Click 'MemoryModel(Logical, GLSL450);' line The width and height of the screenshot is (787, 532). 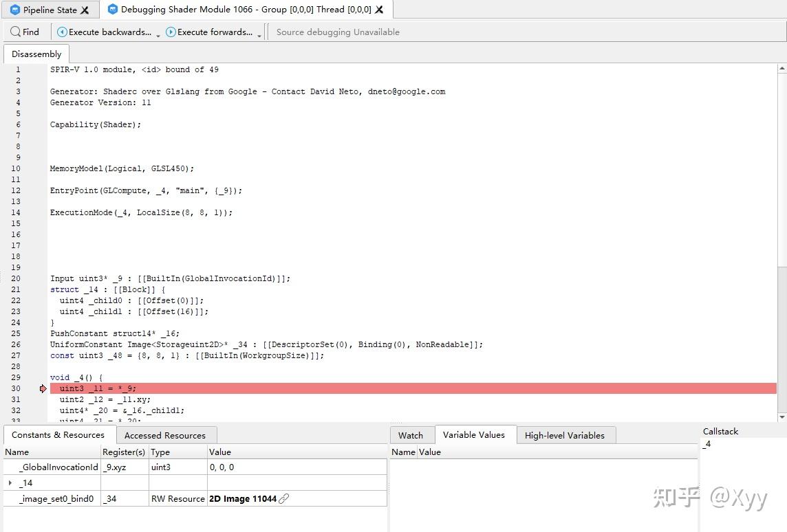122,168
